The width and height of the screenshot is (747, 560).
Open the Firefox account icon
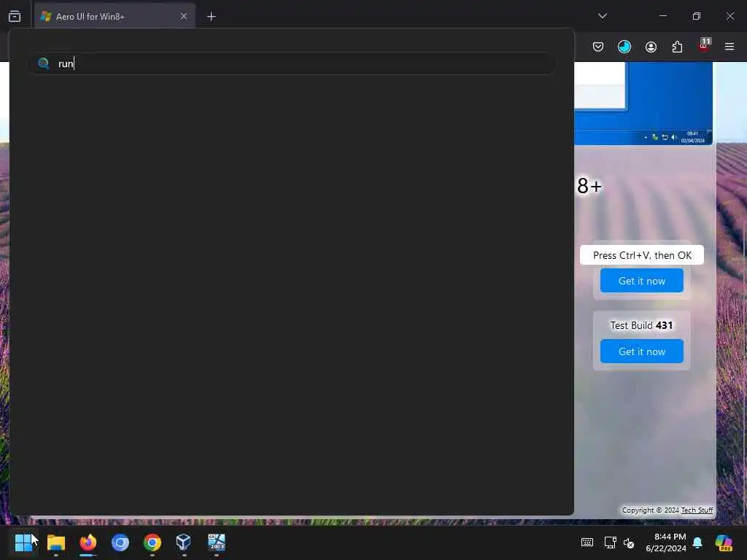[651, 47]
